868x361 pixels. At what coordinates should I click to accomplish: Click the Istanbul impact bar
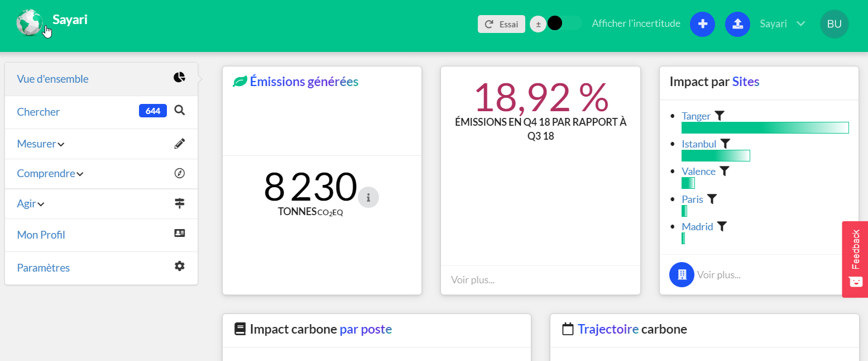pos(716,155)
